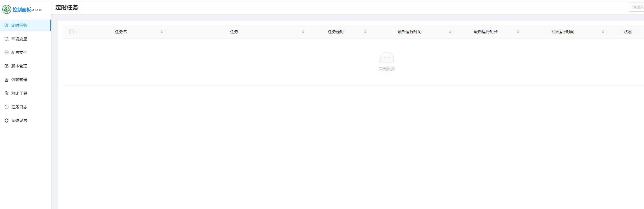This screenshot has height=209, width=644.
Task: Click the 配置文件 sidebar icon
Action: pyautogui.click(x=7, y=52)
